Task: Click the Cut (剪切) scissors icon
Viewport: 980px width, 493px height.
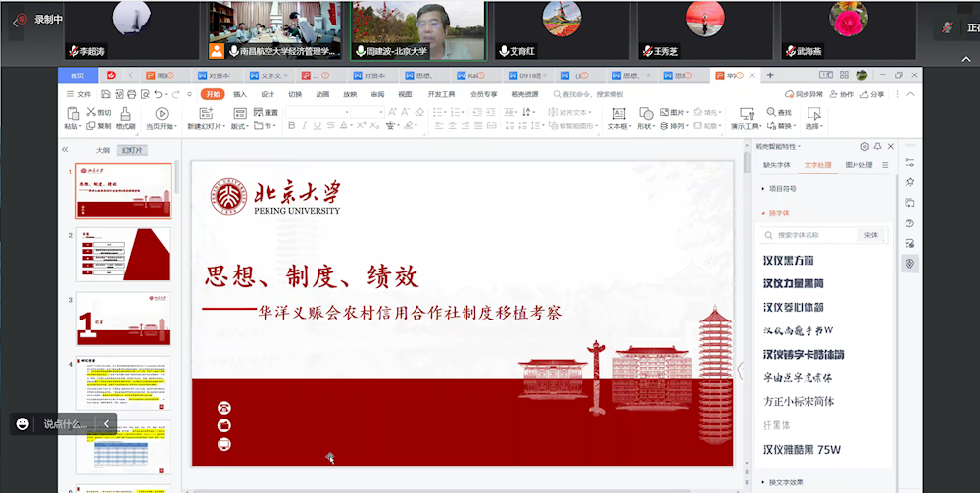Action: [x=90, y=112]
